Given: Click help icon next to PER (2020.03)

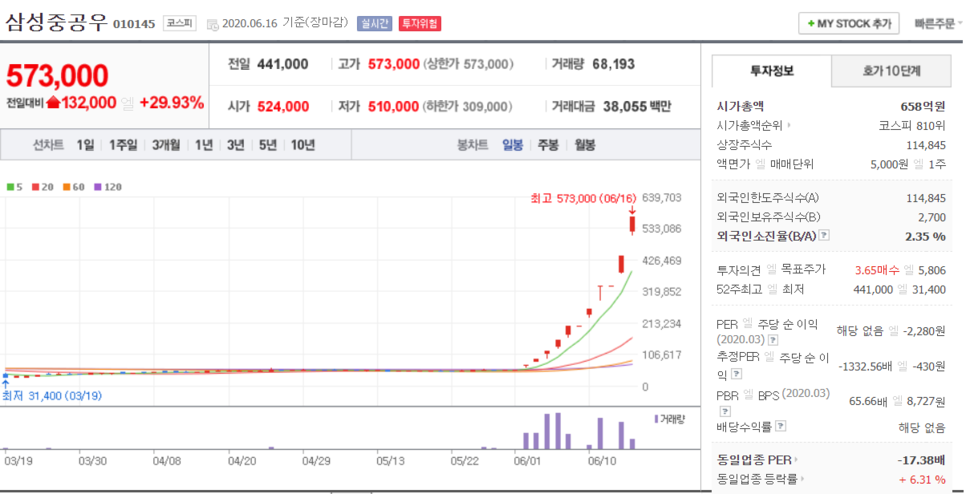Looking at the screenshot, I should [x=773, y=339].
